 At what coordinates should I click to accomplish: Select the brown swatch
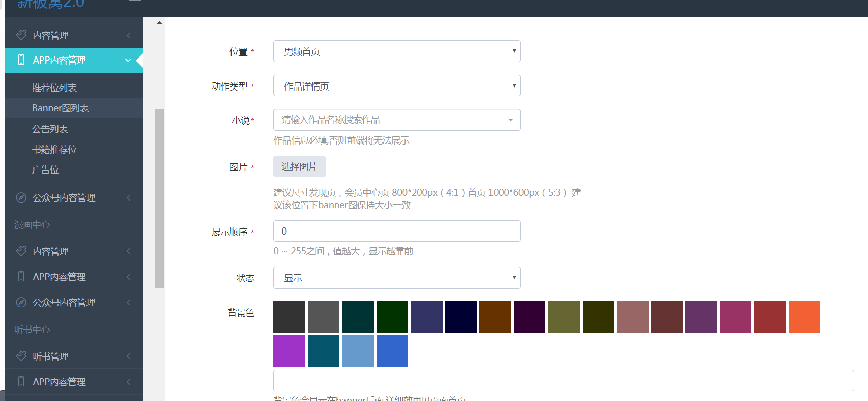[495, 317]
